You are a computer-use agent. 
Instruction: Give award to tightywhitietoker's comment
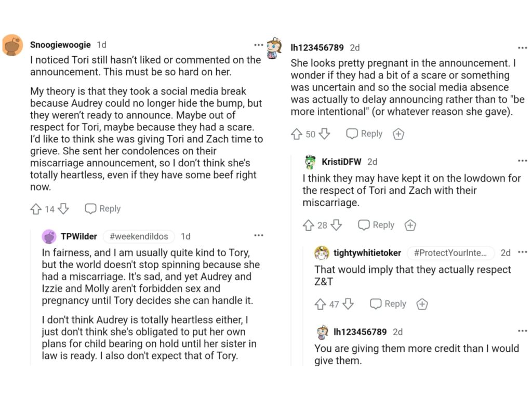click(422, 304)
